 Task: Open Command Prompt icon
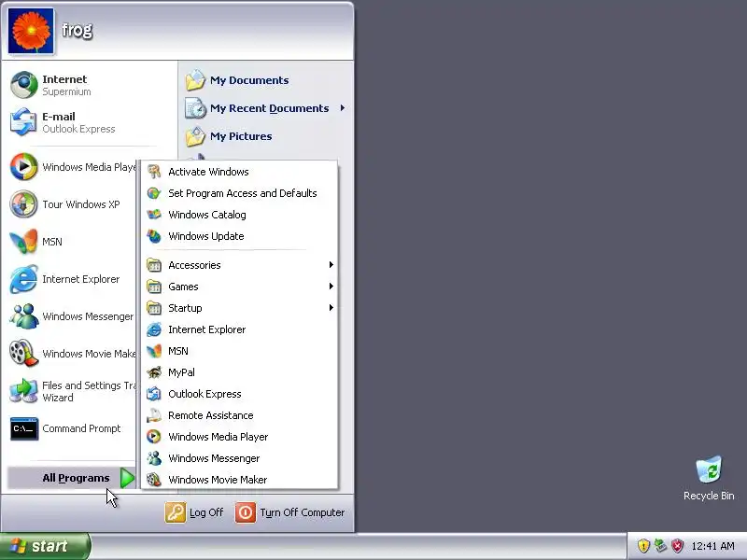coord(24,428)
